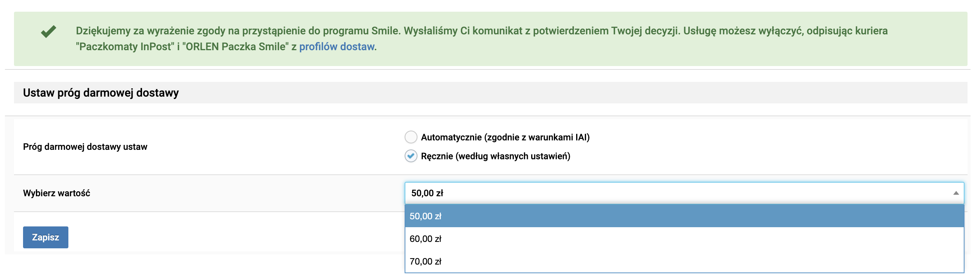
Task: Click the Wybierz wartość label
Action: (57, 193)
